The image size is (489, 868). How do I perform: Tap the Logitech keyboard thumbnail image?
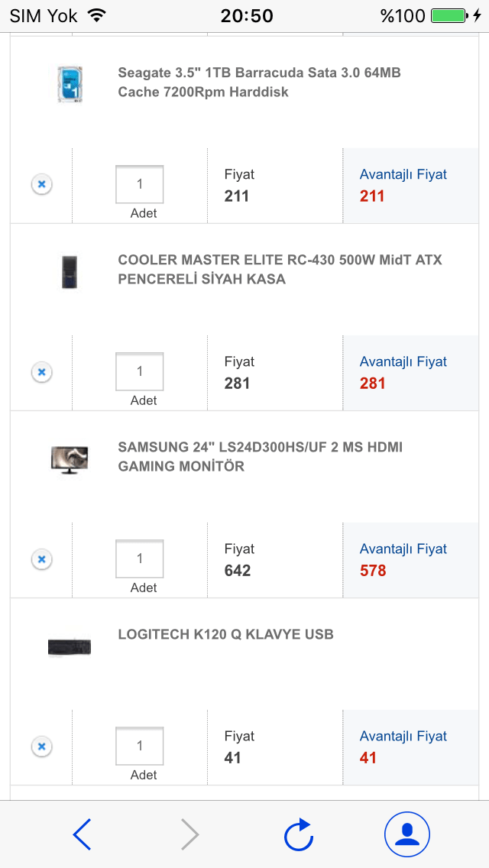point(70,647)
